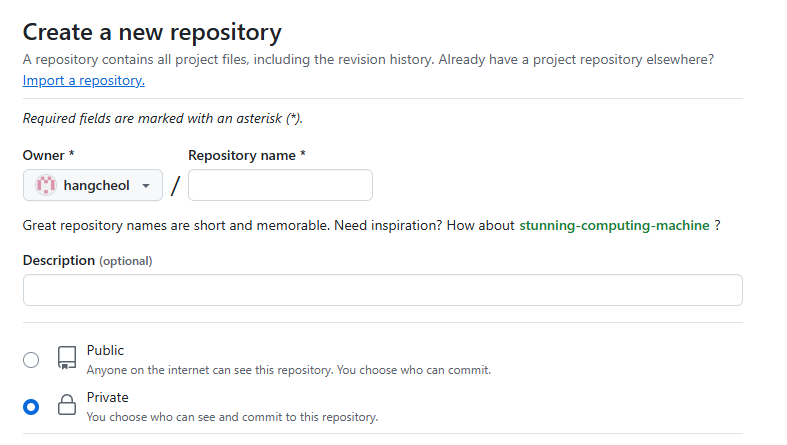Click the Private option label
Screen dimensions: 787x445
point(108,397)
